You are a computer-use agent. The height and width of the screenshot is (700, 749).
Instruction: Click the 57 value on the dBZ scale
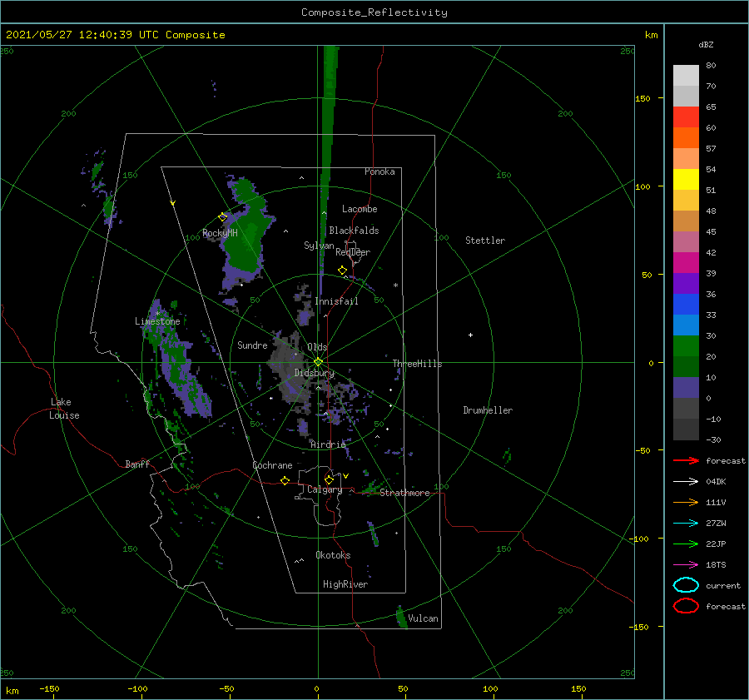[x=711, y=149]
